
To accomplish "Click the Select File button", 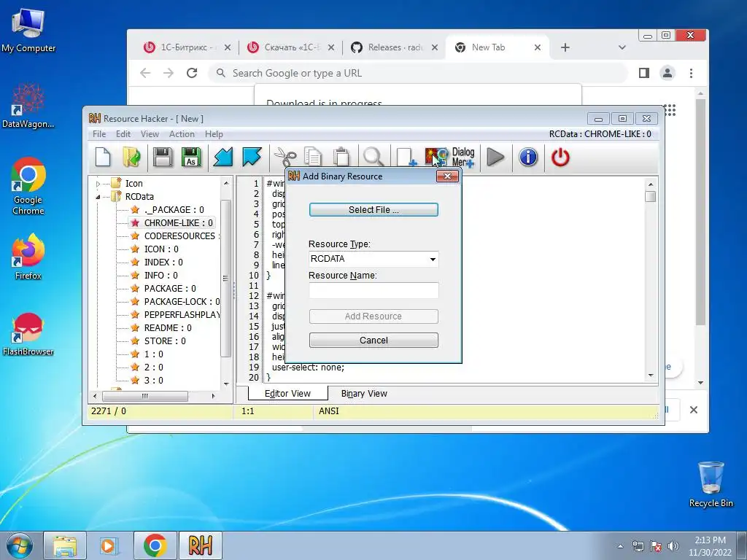I will point(373,210).
